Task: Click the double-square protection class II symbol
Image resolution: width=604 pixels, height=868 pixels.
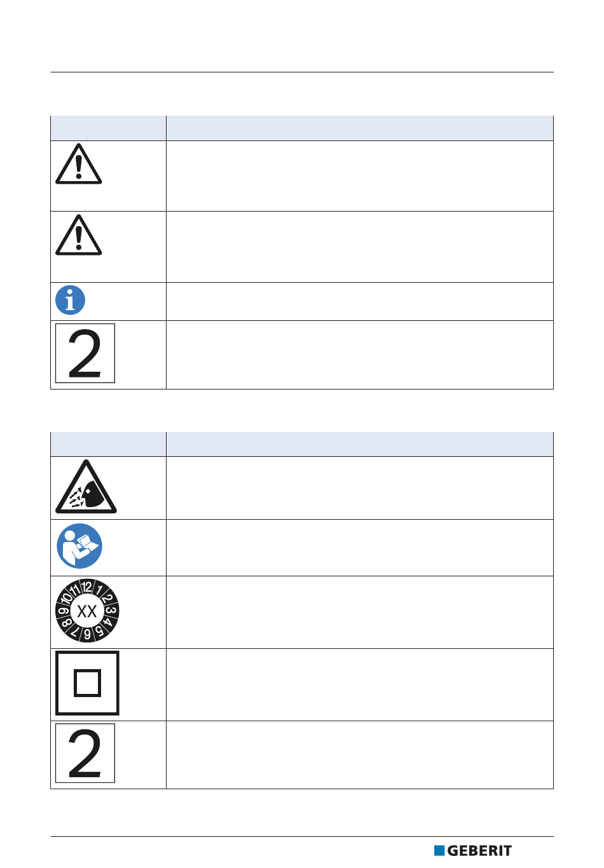Action: [87, 683]
